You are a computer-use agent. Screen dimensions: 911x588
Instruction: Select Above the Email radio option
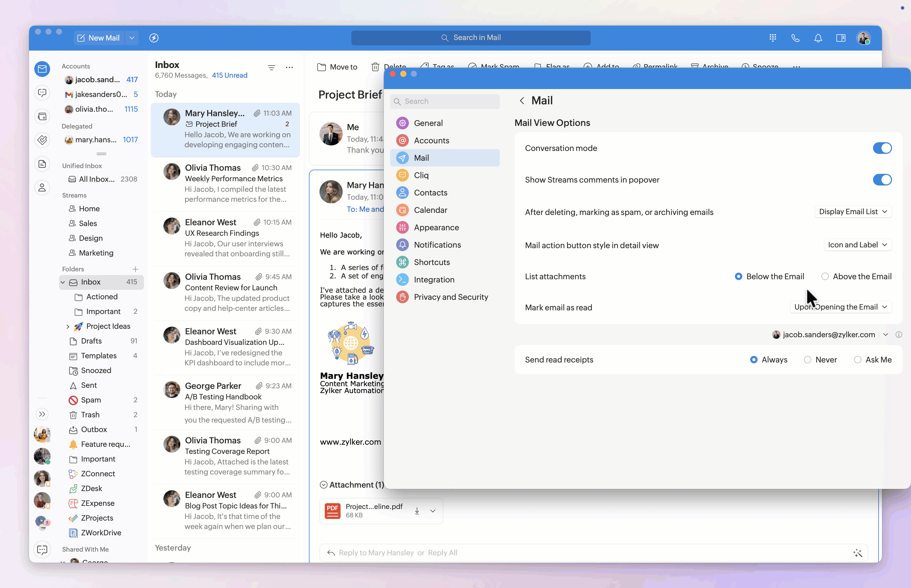tap(825, 276)
